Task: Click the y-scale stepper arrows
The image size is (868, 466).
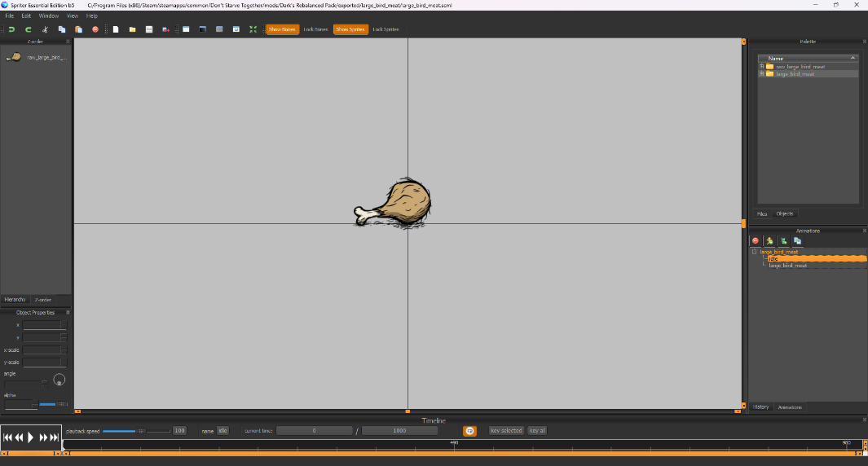Action: coord(63,362)
